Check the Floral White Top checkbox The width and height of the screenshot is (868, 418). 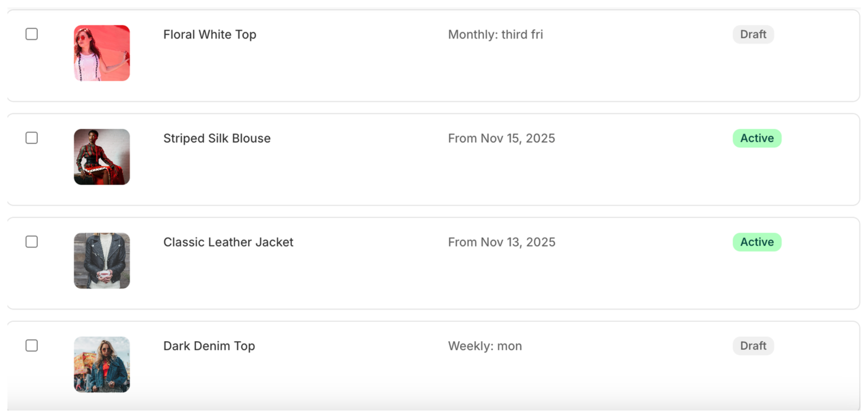(x=32, y=34)
